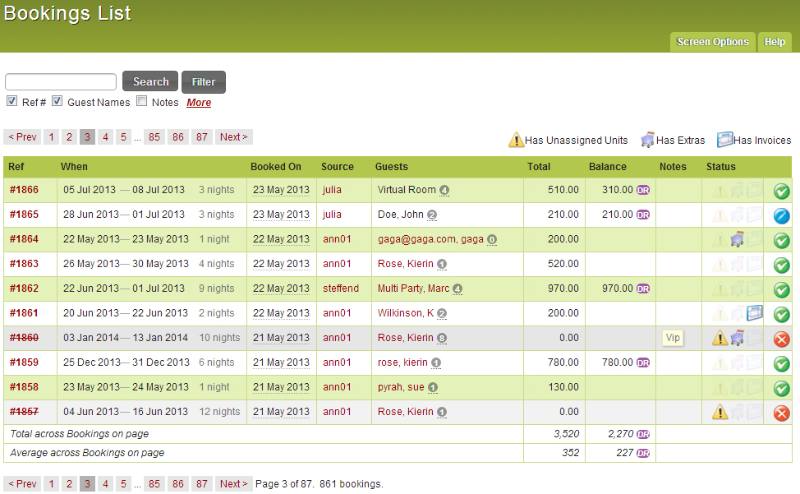Click the DR badge in the totals row

click(643, 434)
